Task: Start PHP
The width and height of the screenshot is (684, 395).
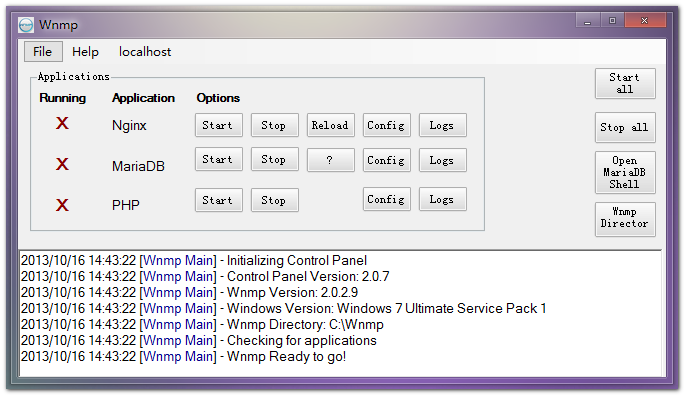Action: click(219, 200)
